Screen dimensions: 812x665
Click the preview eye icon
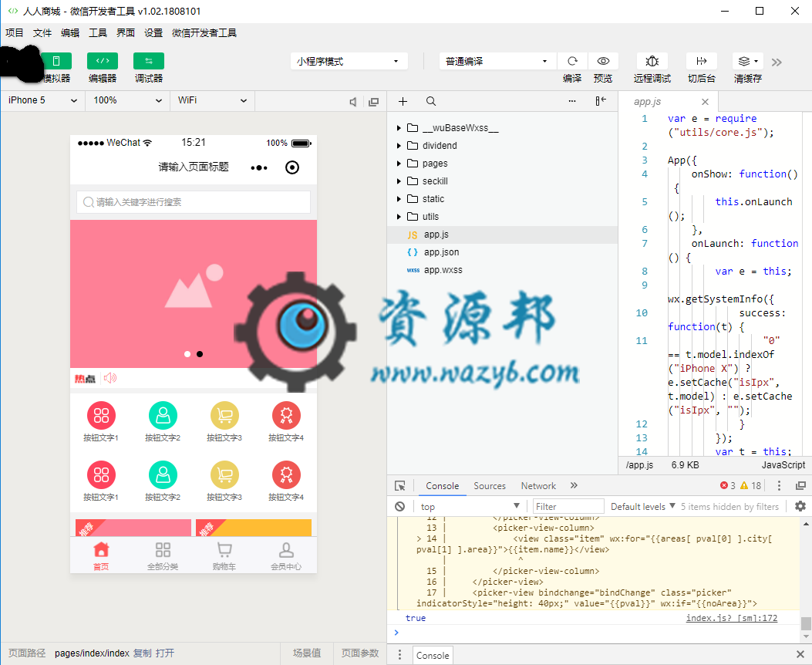[x=603, y=61]
